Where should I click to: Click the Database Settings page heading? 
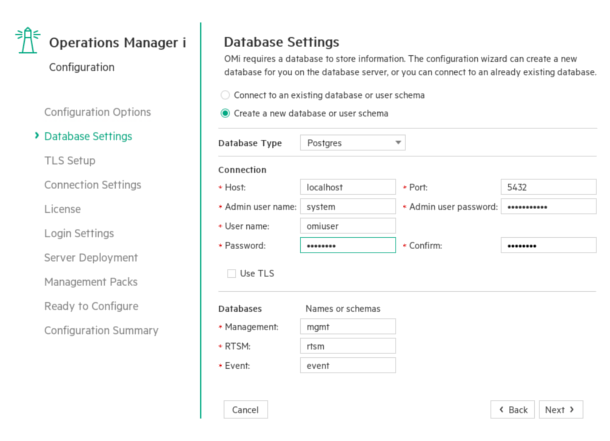coord(281,42)
